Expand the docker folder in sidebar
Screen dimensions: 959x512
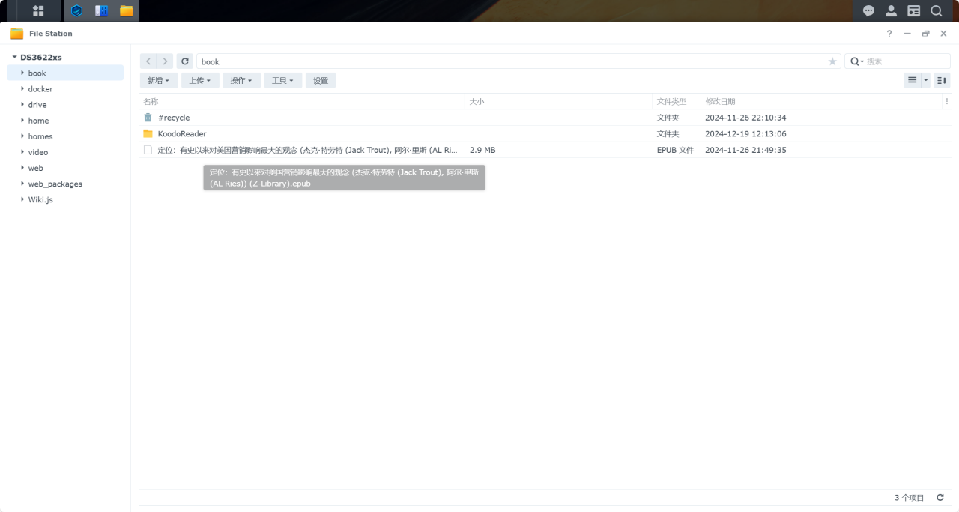(22, 89)
